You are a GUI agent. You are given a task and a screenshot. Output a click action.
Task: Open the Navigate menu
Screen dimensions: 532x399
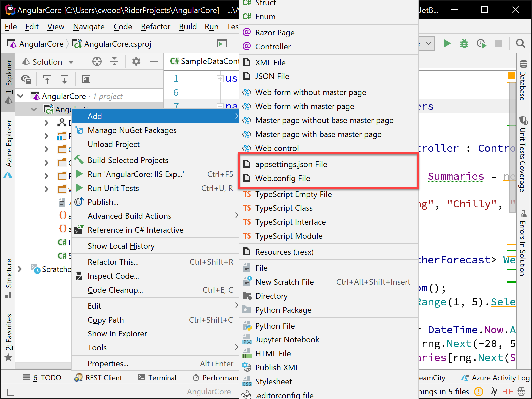89,27
